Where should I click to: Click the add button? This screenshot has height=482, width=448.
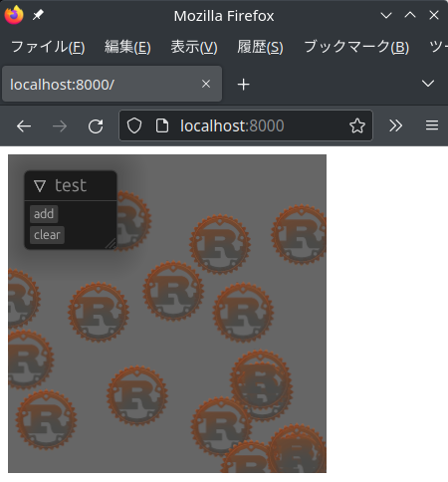pyautogui.click(x=44, y=214)
